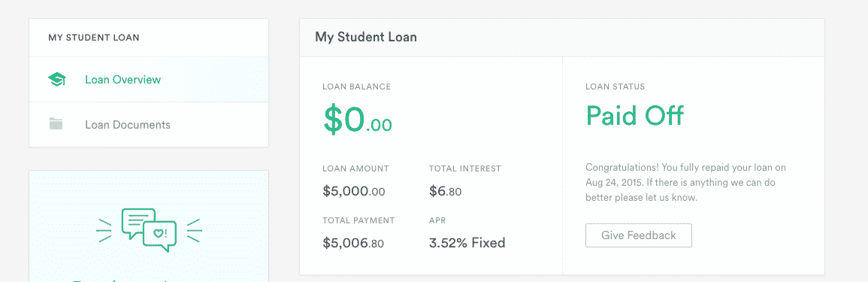Screen dimensions: 868x282
Task: Click the right burst lines beside chat icon
Action: coord(194,230)
